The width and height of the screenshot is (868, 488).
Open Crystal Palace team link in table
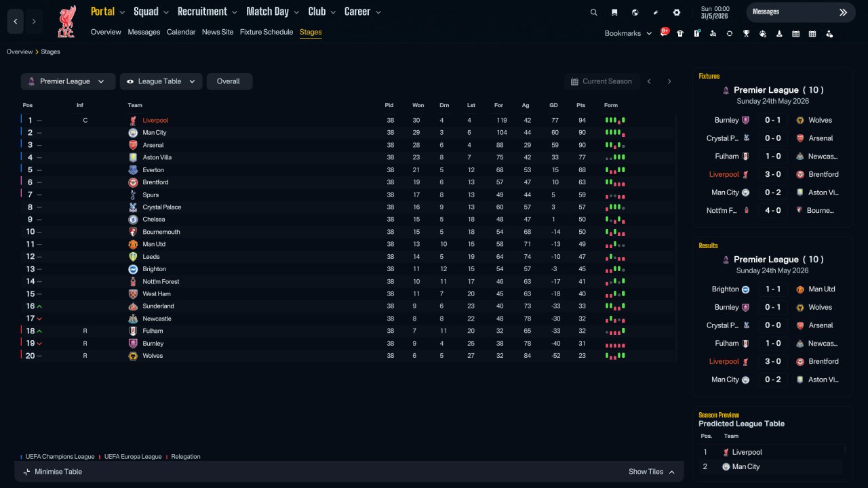(x=162, y=207)
